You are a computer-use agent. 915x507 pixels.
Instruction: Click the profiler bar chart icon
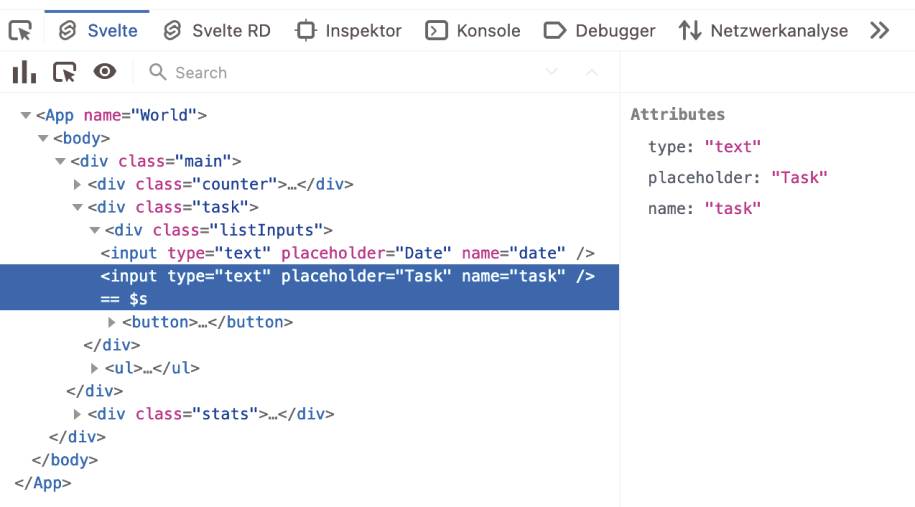pos(24,72)
